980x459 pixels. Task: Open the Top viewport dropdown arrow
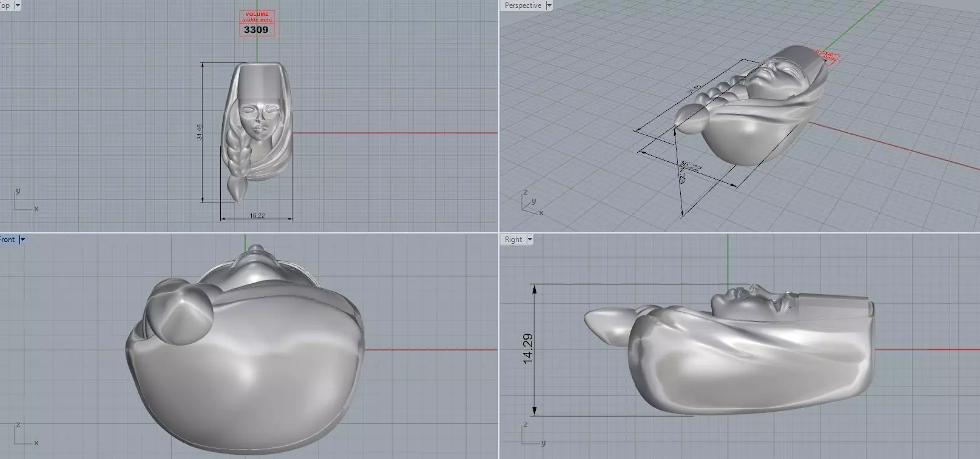coord(17,5)
